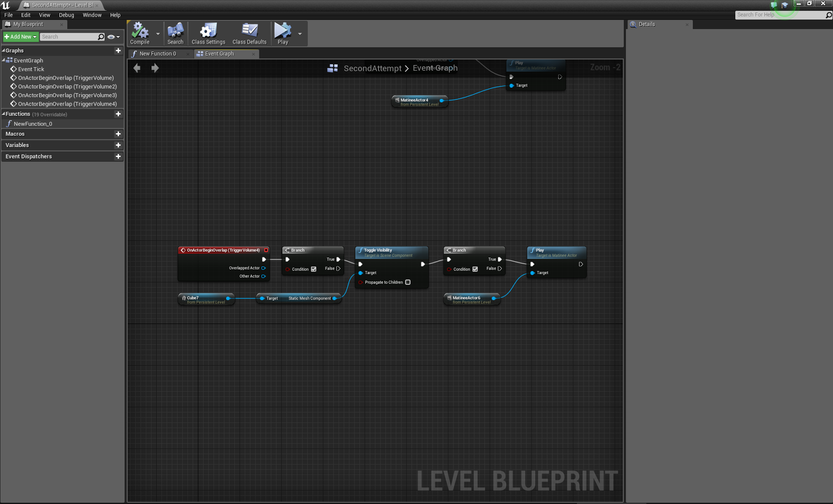Click Toggle Visibility exec output pin
The width and height of the screenshot is (833, 504).
pyautogui.click(x=423, y=264)
